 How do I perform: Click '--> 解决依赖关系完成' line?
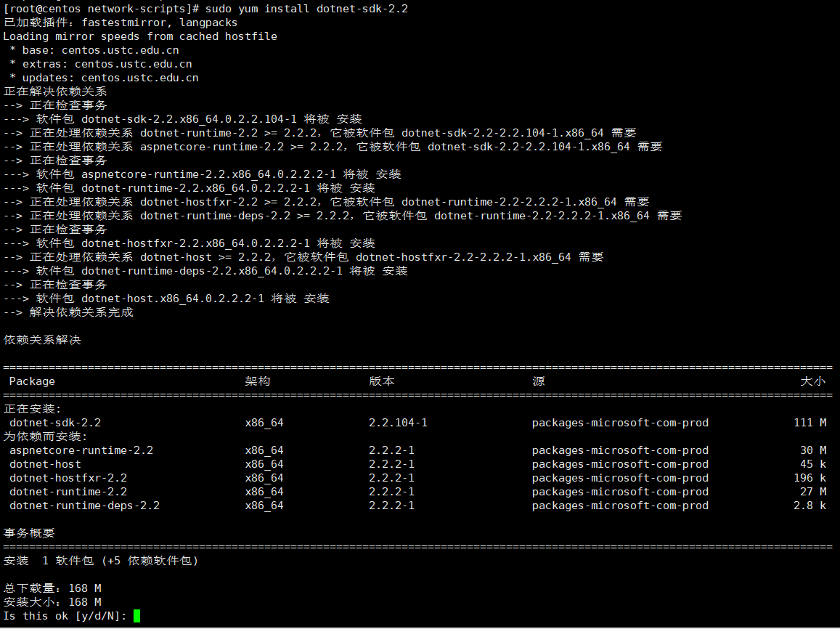pos(68,312)
